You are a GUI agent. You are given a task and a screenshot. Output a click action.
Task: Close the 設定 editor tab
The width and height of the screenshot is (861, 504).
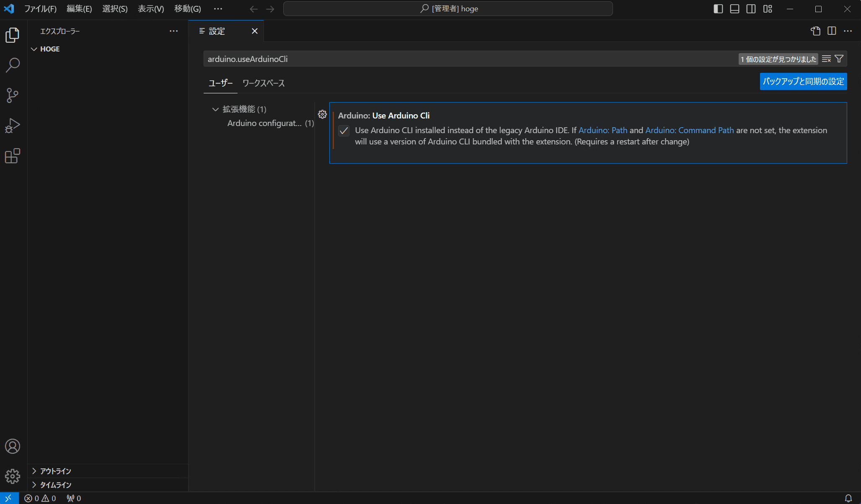pyautogui.click(x=254, y=31)
